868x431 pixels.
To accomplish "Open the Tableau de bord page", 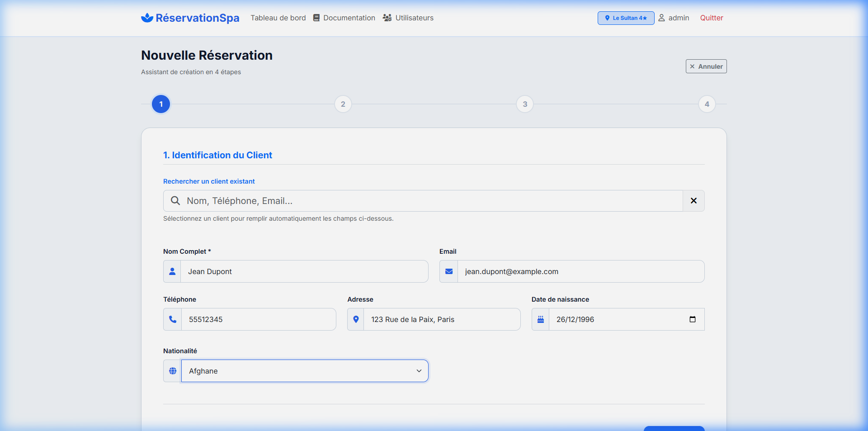I will click(x=278, y=18).
